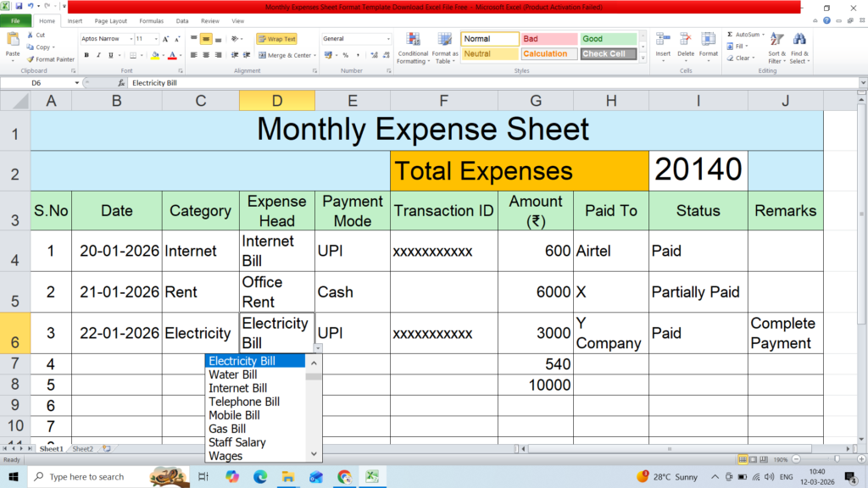Expand the Merge & Center dropdown arrow
Screen dimensions: 868x488
click(315, 55)
